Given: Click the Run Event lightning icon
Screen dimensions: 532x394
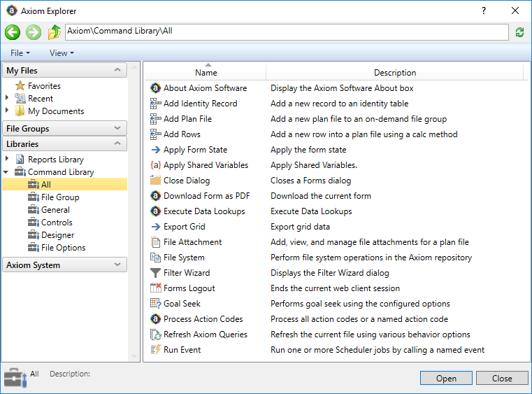Looking at the screenshot, I should click(x=156, y=350).
